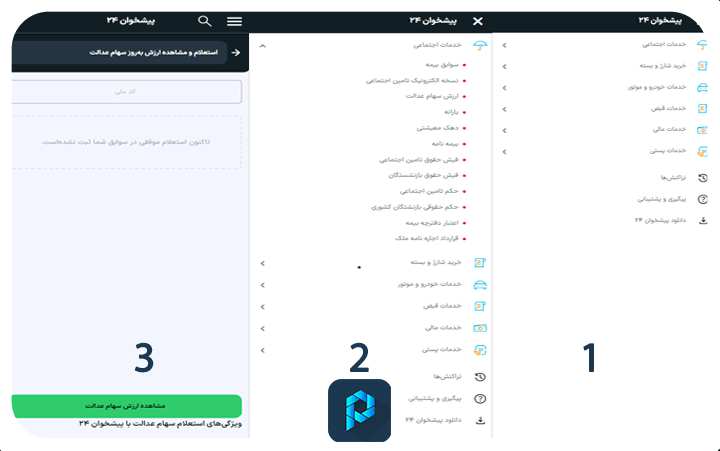720x451 pixels.
Task: Expand خدمات قبض chevron in screen 1
Action: [x=503, y=108]
